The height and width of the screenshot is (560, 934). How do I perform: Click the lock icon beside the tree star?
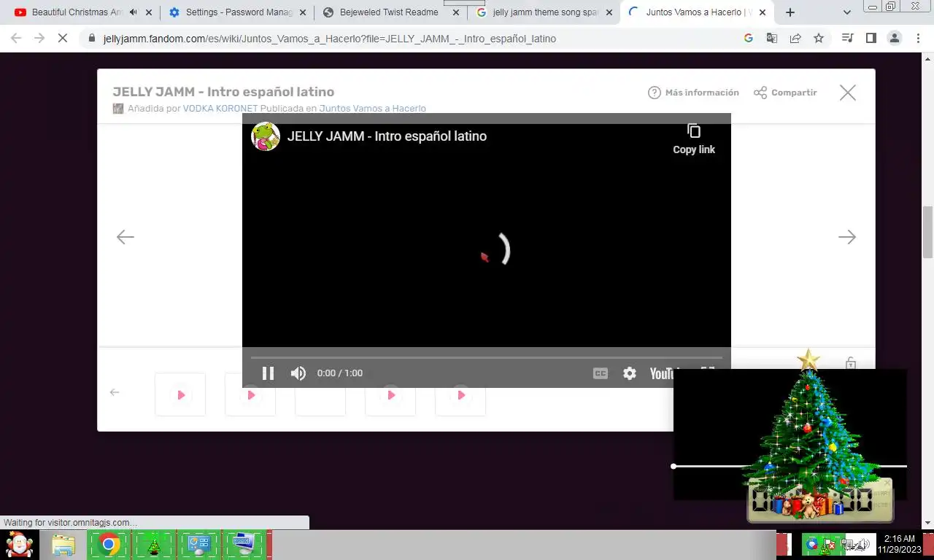(x=851, y=362)
